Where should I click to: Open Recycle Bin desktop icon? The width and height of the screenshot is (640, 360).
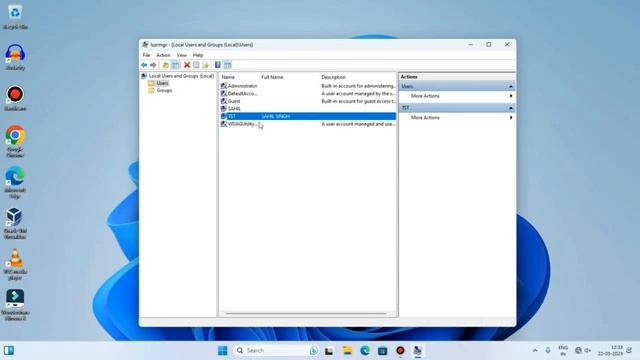(x=15, y=16)
